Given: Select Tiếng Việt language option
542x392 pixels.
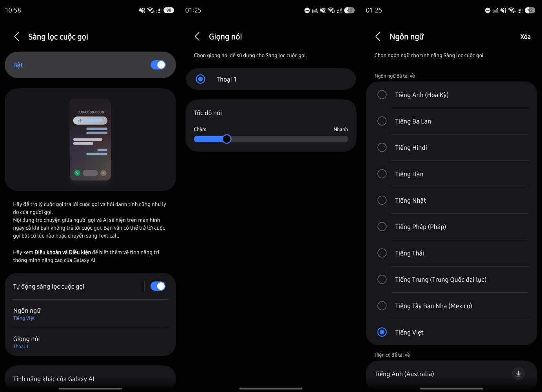Looking at the screenshot, I should pos(382,332).
